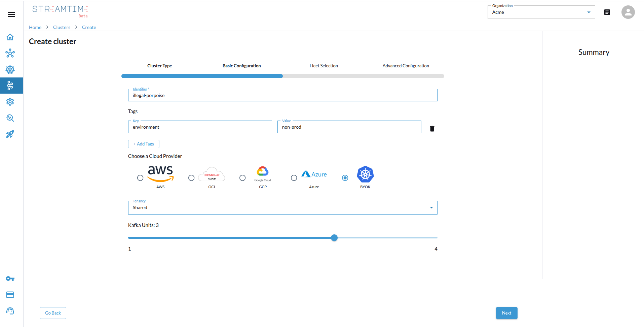Screen dimensions: 644x327
Task: Go to the Advanced Configuration step
Action: coord(406,66)
